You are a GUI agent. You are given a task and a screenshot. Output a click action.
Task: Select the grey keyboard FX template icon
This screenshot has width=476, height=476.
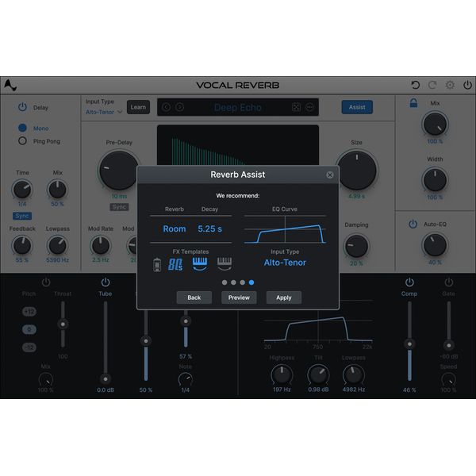225,264
